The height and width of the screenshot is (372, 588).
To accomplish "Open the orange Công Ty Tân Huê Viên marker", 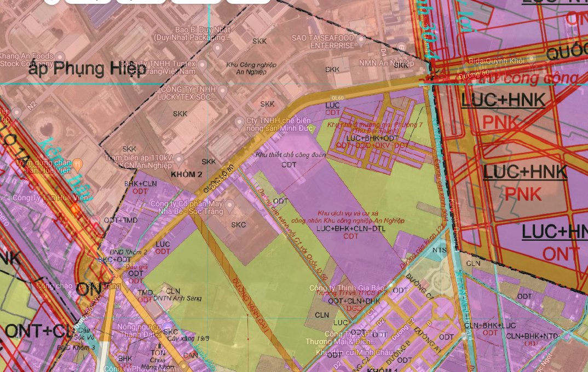I will 76,208.
